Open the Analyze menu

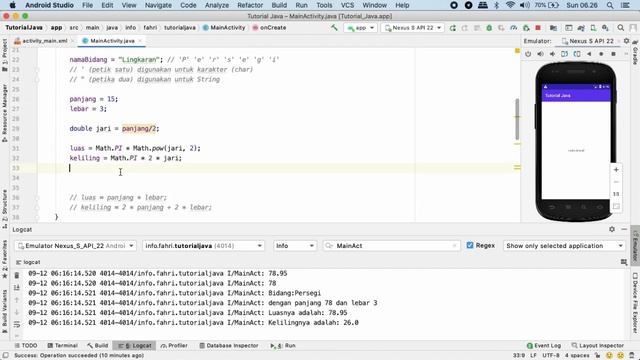pos(217,5)
